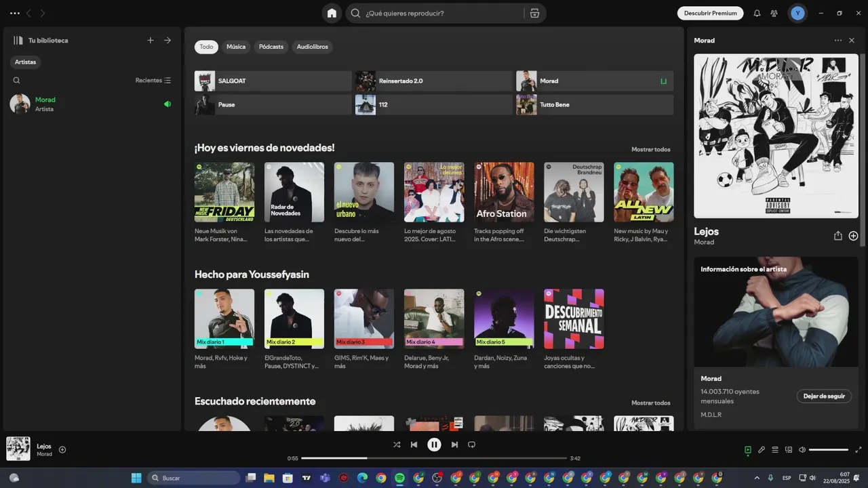Share the song Lejos via share icon
The width and height of the screenshot is (868, 488).
(x=838, y=236)
